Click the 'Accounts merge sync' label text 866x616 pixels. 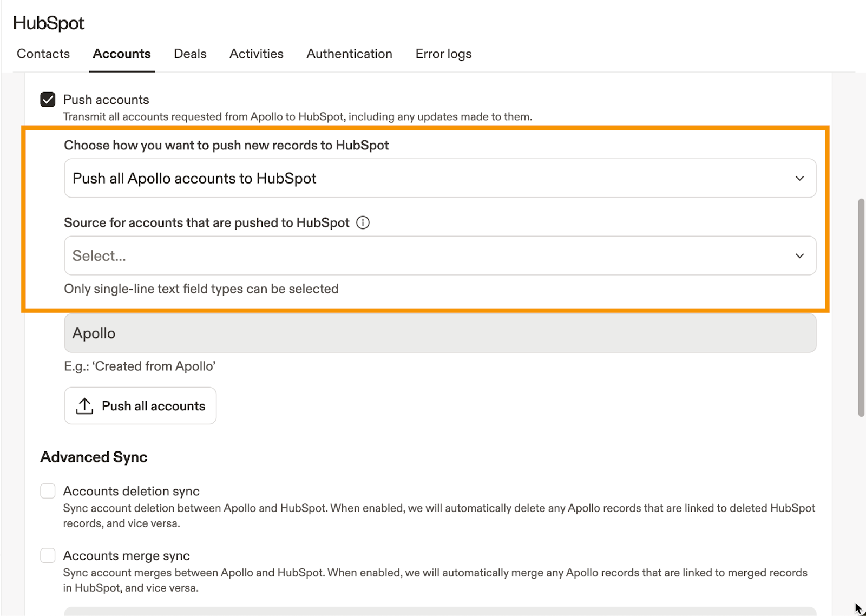pyautogui.click(x=126, y=555)
